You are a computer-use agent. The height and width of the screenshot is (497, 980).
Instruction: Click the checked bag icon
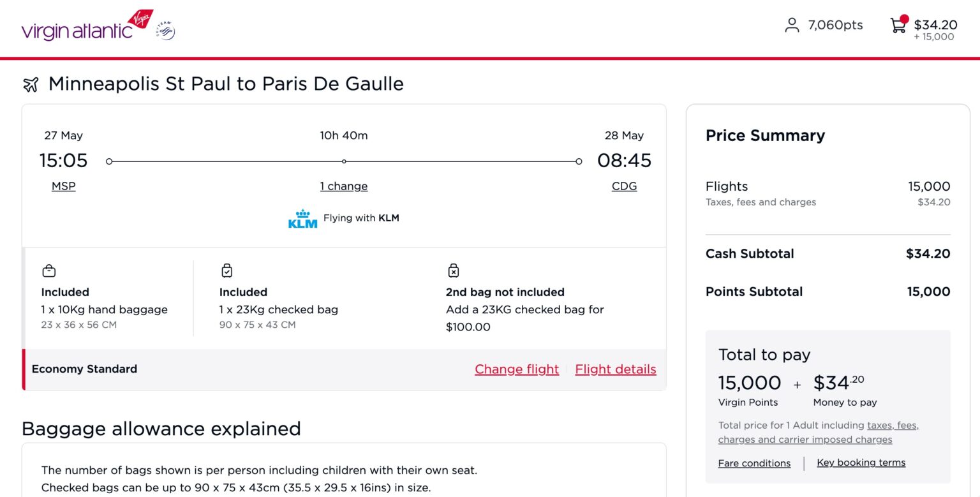point(227,270)
